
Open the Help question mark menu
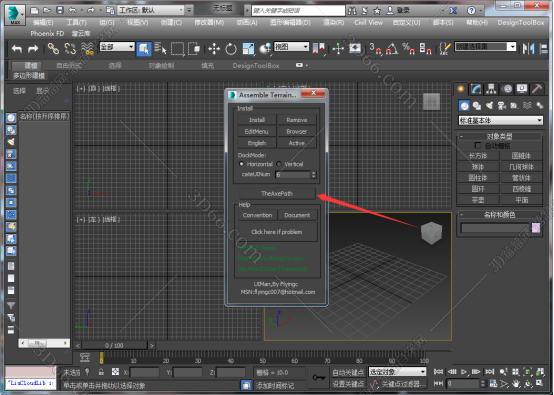[x=471, y=11]
